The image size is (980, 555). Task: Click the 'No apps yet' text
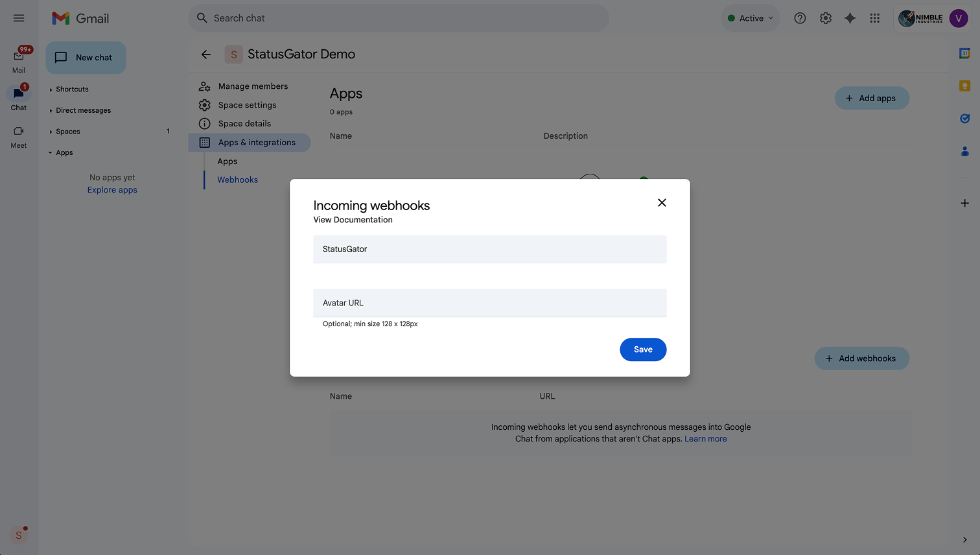pyautogui.click(x=112, y=178)
